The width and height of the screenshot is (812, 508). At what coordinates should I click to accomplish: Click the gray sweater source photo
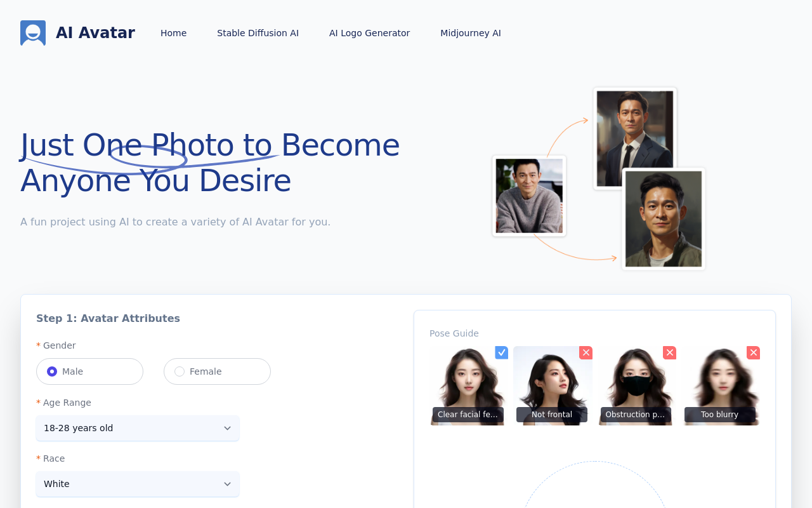tap(529, 196)
